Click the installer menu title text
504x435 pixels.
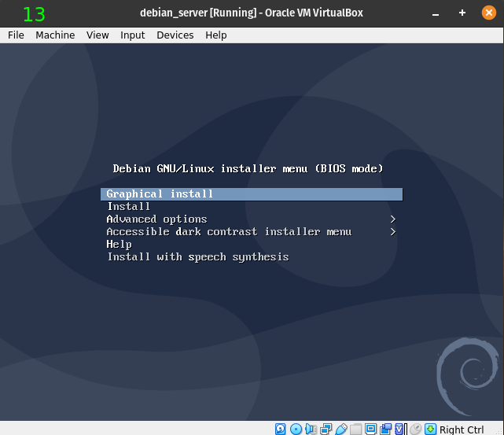[x=248, y=169]
